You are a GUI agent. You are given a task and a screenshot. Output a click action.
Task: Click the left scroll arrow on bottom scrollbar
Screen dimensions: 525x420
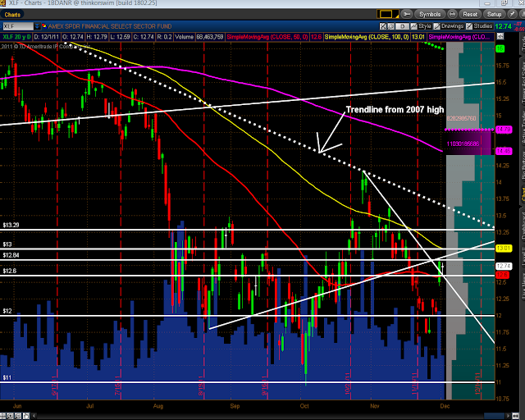coord(34,416)
